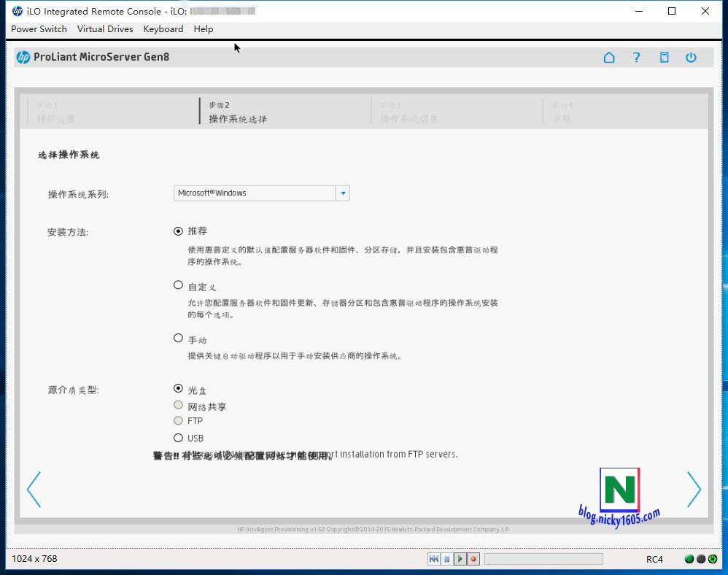The height and width of the screenshot is (575, 728).
Task: Click the HP iLO icon in title bar
Action: (x=18, y=11)
